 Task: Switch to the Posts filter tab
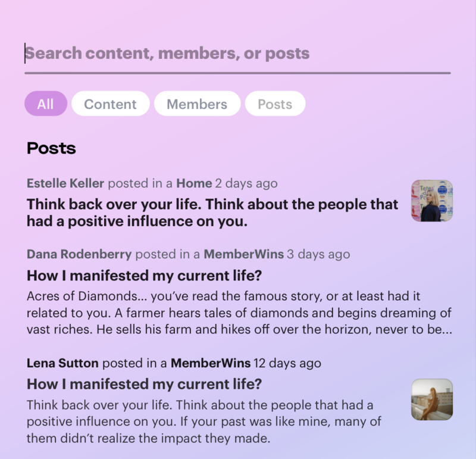pos(275,104)
